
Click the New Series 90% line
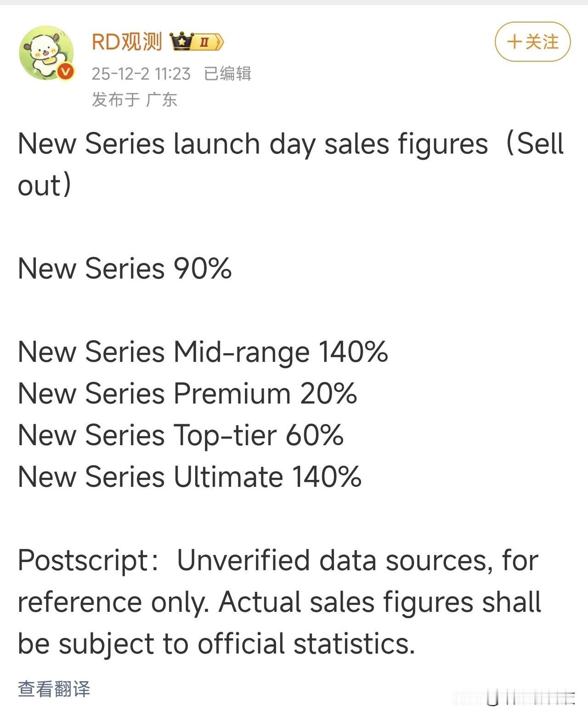(124, 268)
